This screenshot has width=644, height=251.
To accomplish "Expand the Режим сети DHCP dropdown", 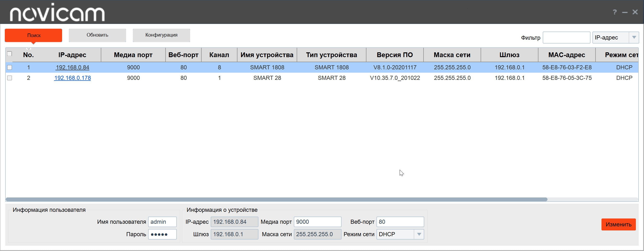I will point(400,234).
